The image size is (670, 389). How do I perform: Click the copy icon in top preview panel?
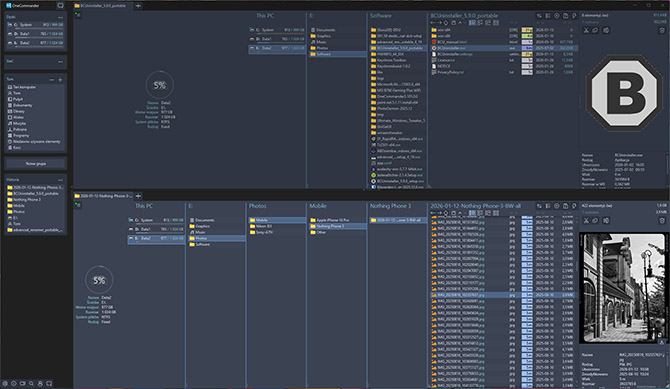click(606, 30)
